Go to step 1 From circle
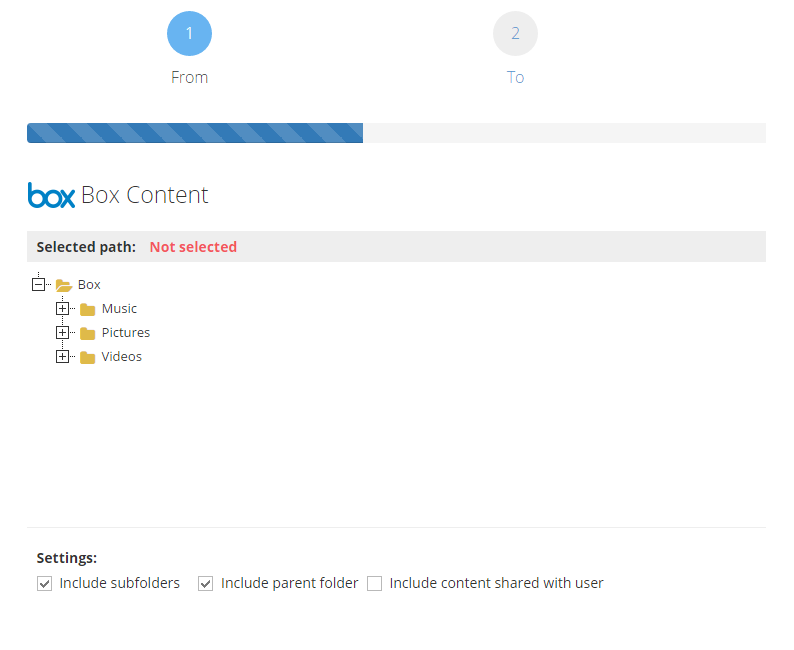The width and height of the screenshot is (794, 650). tap(189, 33)
